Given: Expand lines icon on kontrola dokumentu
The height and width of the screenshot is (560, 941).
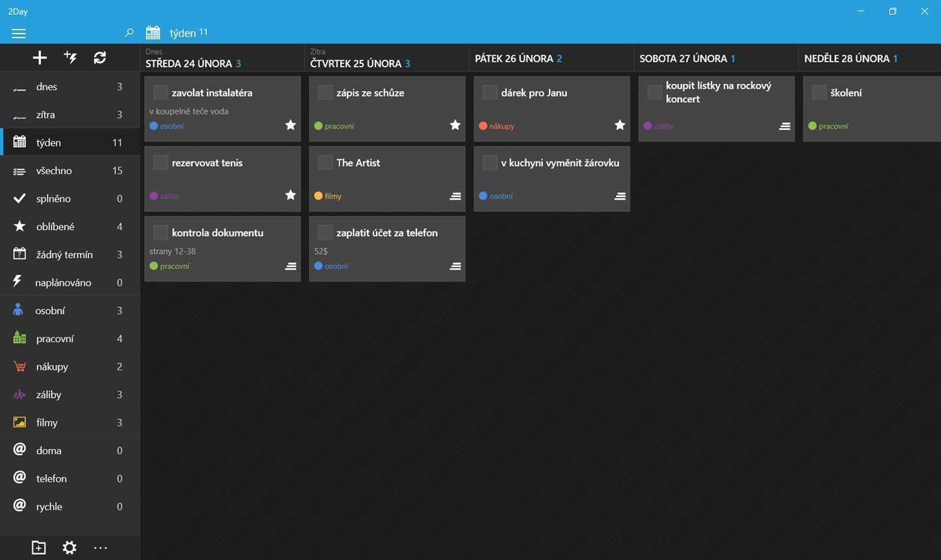Looking at the screenshot, I should [291, 266].
